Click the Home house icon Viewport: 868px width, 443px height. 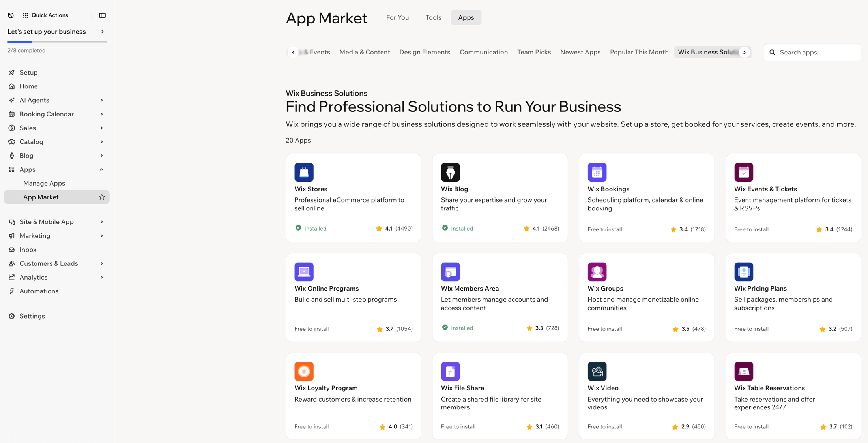(12, 86)
